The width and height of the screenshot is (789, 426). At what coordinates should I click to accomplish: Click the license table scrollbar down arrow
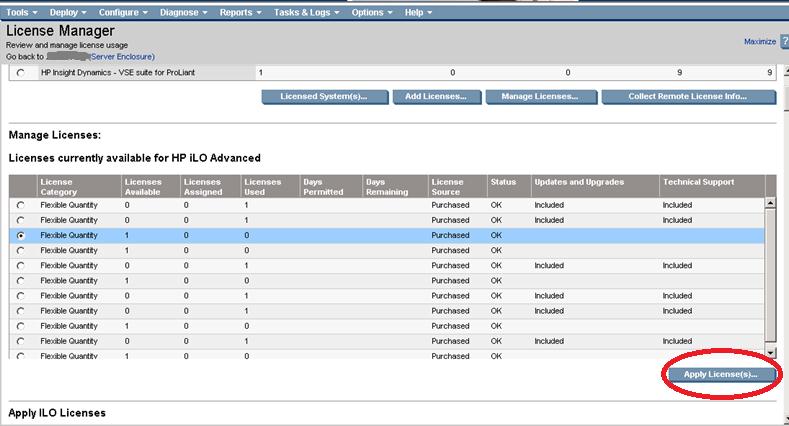click(x=770, y=353)
